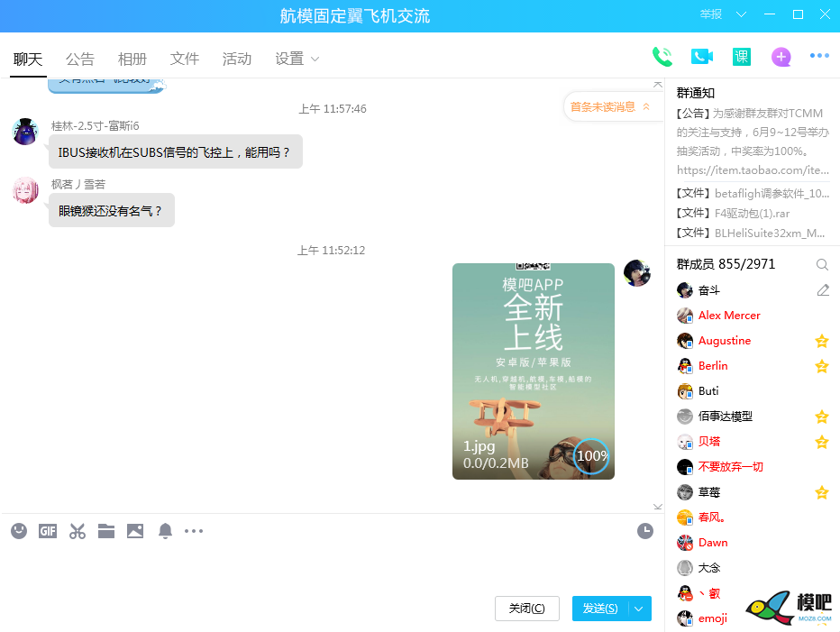Open the title bar dropdown chevron
The width and height of the screenshot is (840, 632).
[741, 14]
